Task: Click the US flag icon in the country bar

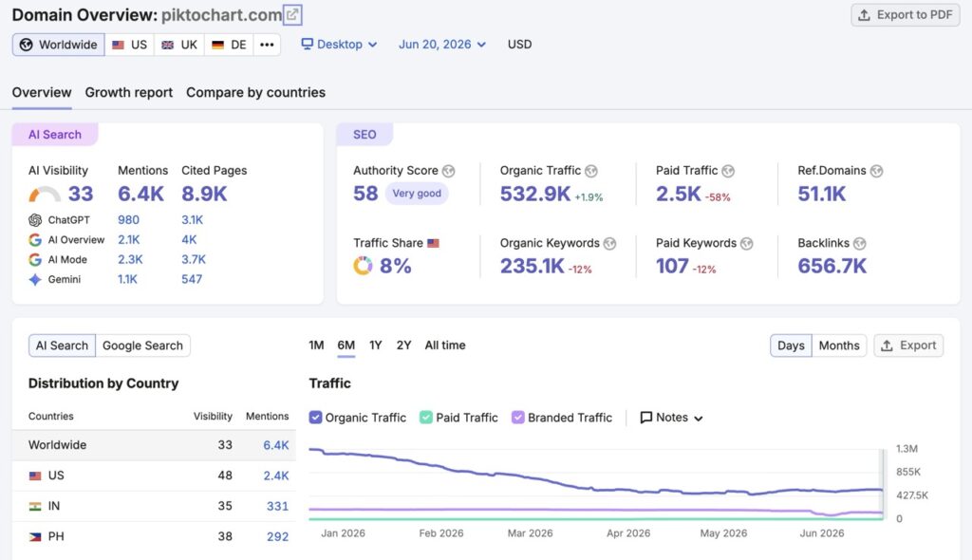Action: pos(118,45)
